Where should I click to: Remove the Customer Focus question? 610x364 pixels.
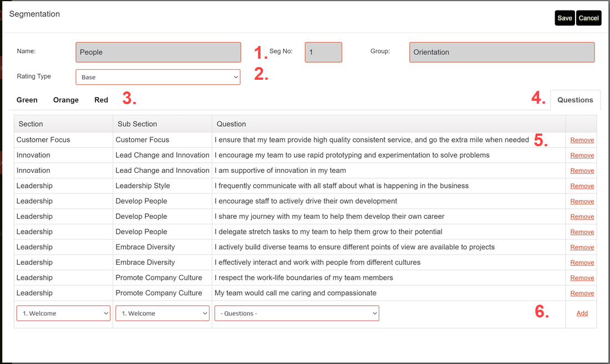pyautogui.click(x=582, y=140)
